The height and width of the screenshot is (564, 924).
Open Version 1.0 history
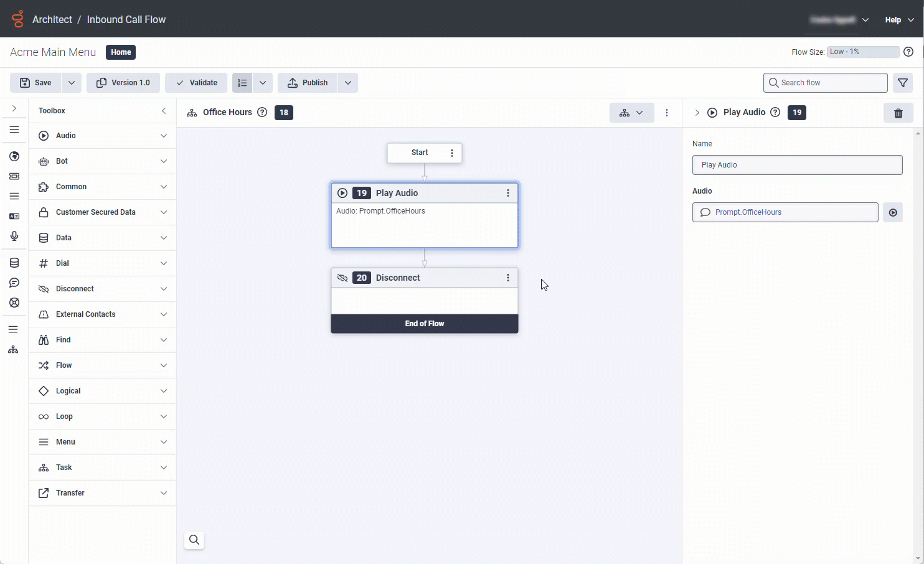(x=123, y=82)
